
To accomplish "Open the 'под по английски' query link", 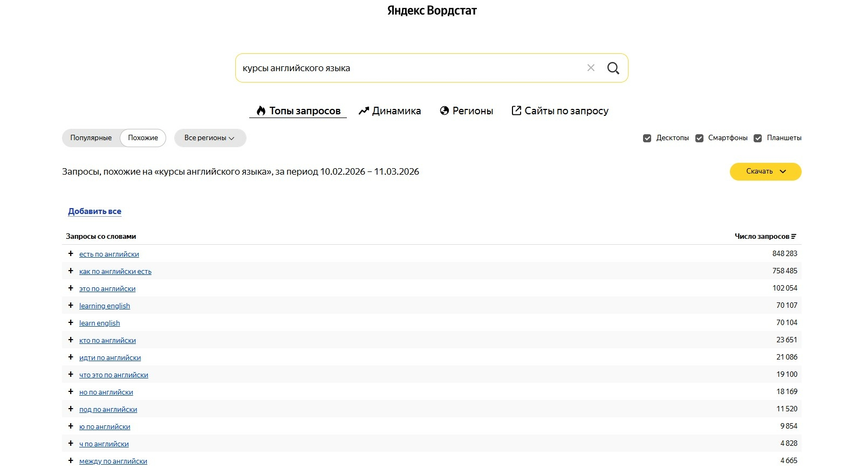I will (108, 409).
